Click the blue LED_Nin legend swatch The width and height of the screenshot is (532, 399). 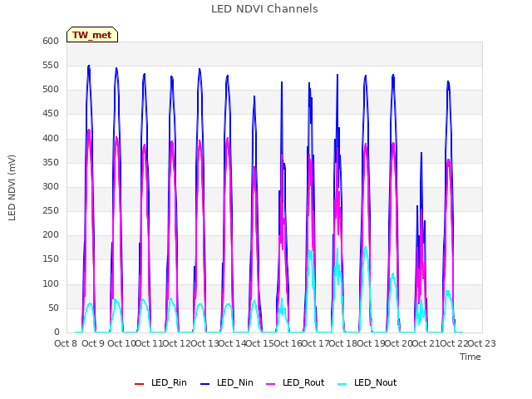tap(205, 384)
